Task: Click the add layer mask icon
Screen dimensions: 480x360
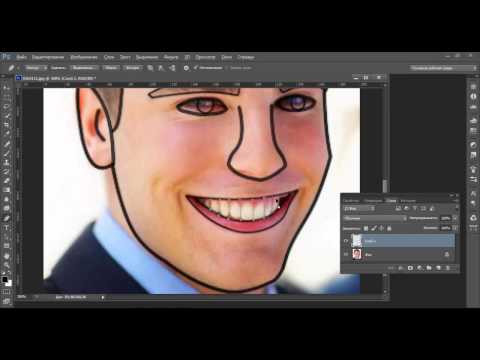Action: pos(410,268)
